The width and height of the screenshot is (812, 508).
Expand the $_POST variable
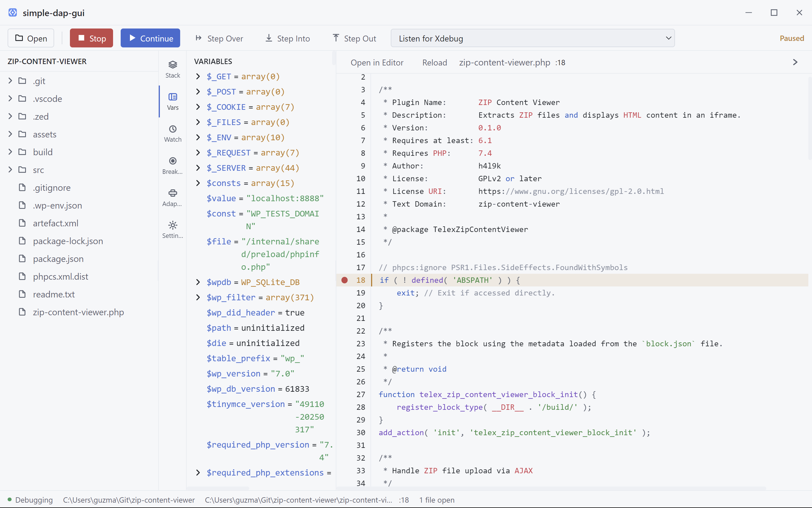pos(198,92)
